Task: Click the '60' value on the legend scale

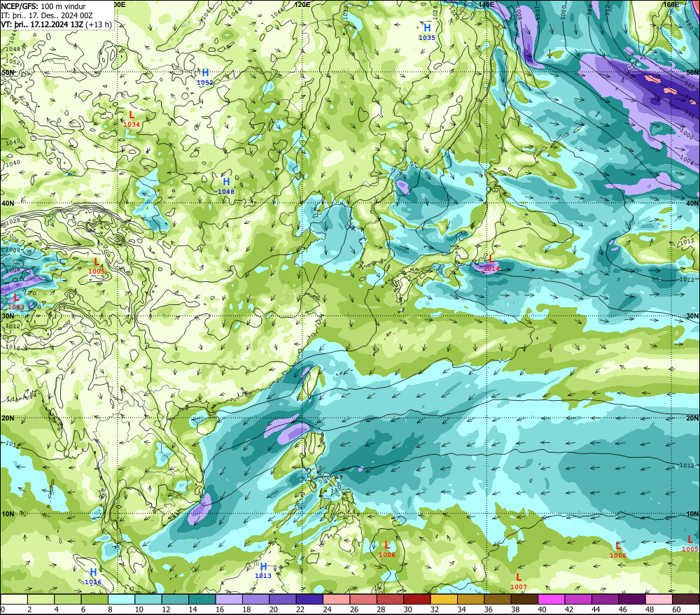Action: point(676,609)
